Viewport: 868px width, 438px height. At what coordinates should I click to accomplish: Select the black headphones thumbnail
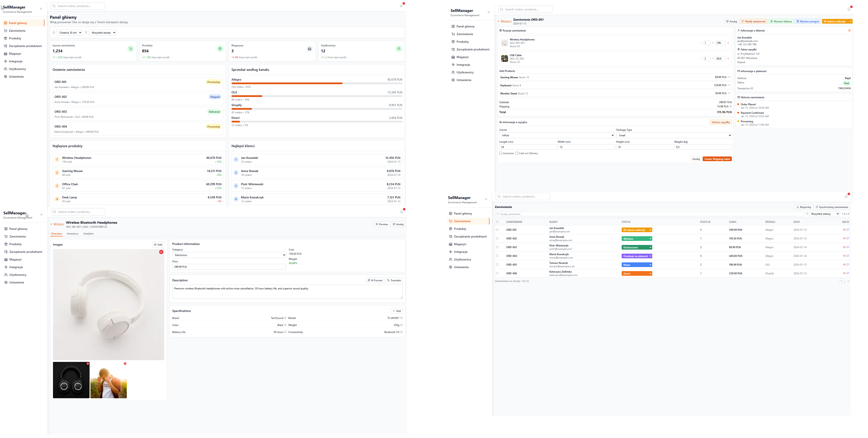tap(71, 380)
